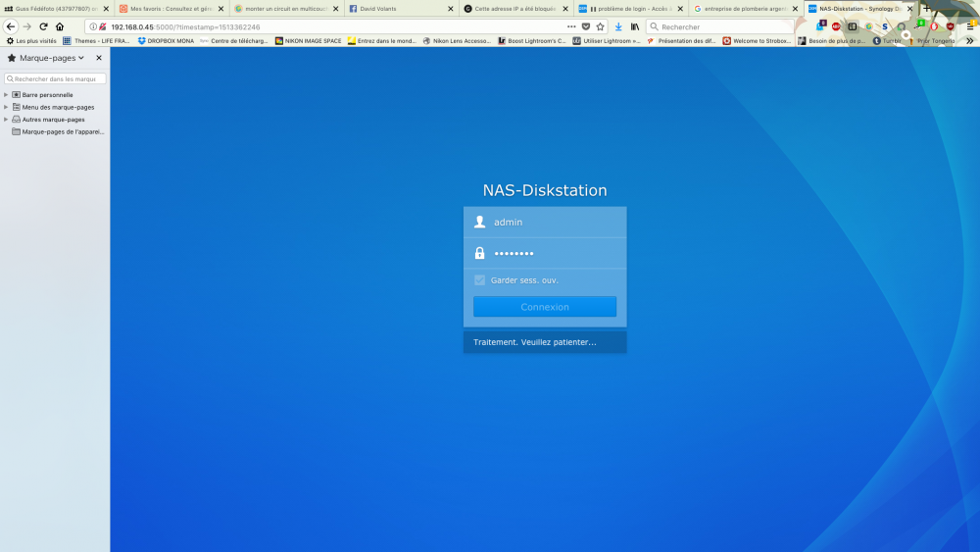This screenshot has width=980, height=552.
Task: Open Entrez dans le monde bookmark
Action: click(382, 40)
